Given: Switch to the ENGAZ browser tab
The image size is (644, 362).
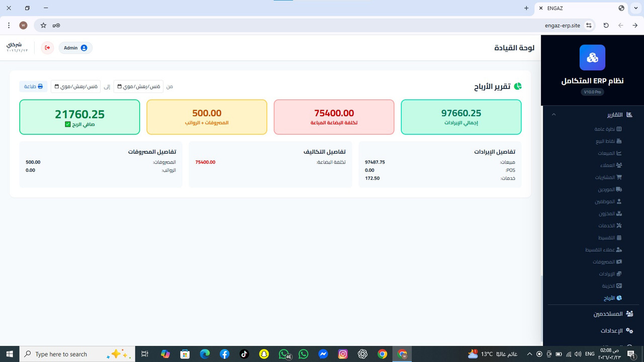Looking at the screenshot, I should pyautogui.click(x=555, y=8).
